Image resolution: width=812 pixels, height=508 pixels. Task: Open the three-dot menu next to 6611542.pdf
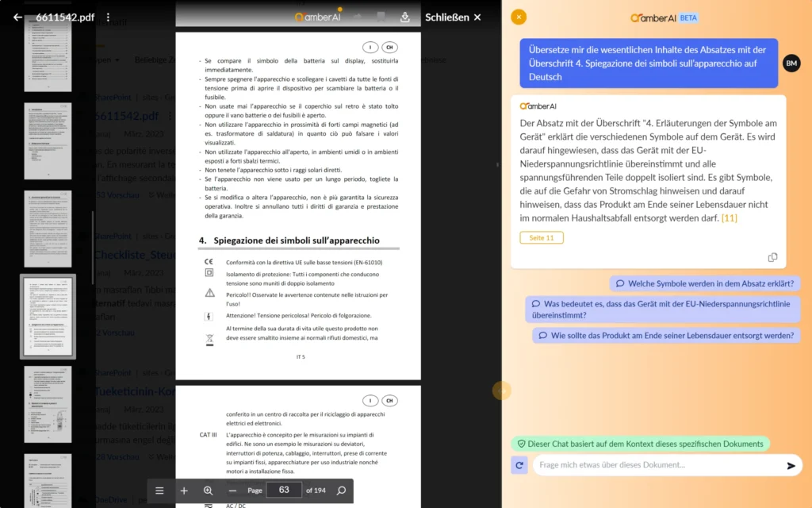point(108,16)
